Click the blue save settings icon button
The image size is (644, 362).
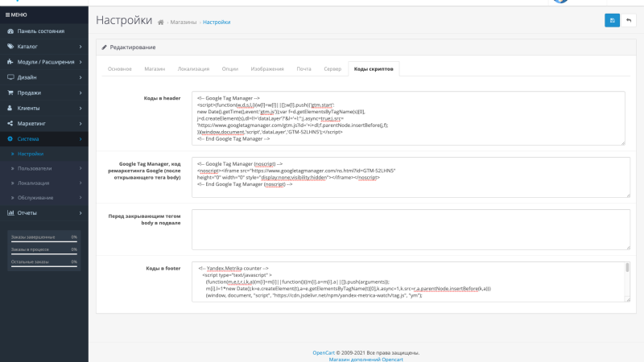pos(612,21)
